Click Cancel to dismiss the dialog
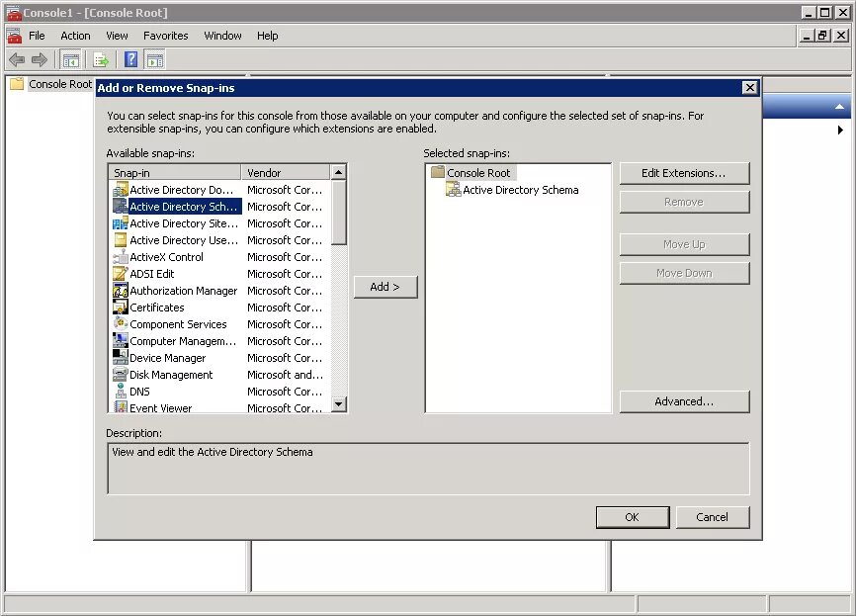Viewport: 856px width, 616px height. point(713,517)
